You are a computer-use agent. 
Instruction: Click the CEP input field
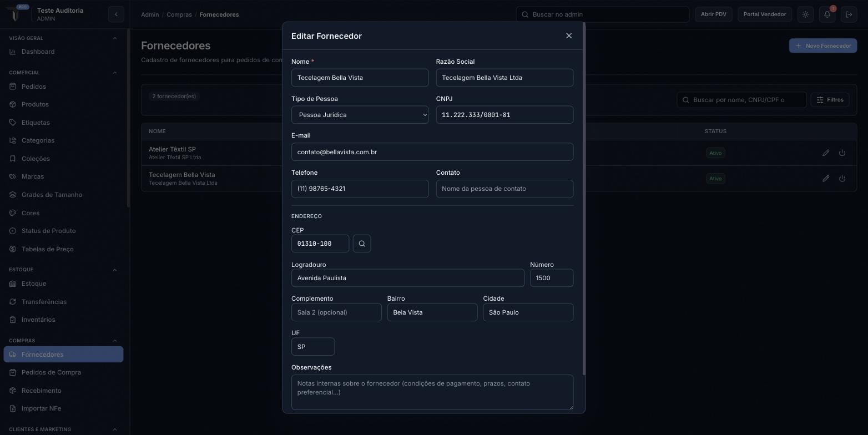pyautogui.click(x=320, y=244)
